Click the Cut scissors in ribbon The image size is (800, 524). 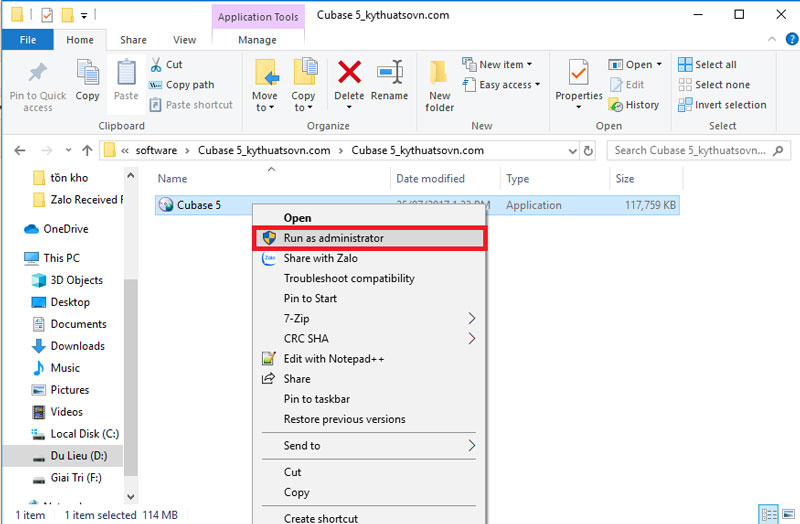tap(156, 64)
